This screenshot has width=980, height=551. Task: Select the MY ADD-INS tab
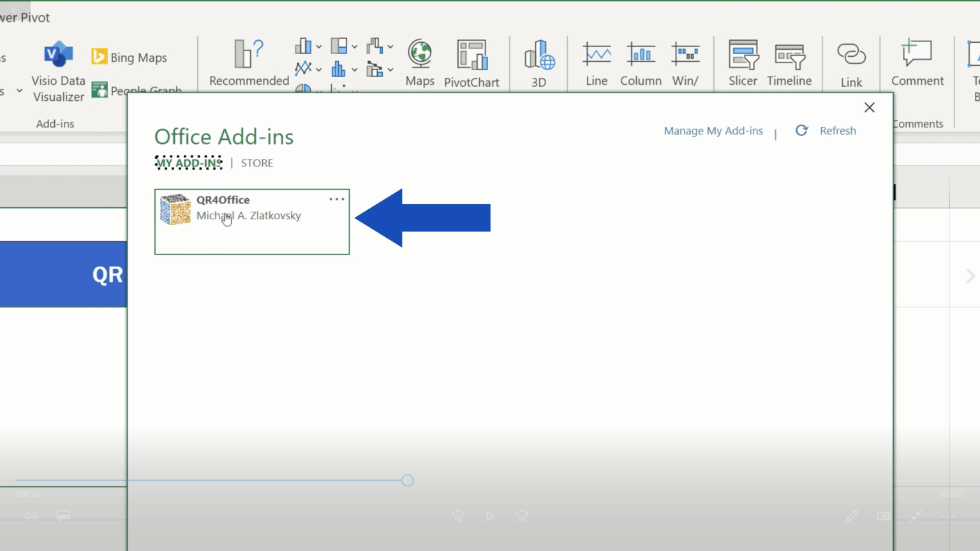(189, 163)
